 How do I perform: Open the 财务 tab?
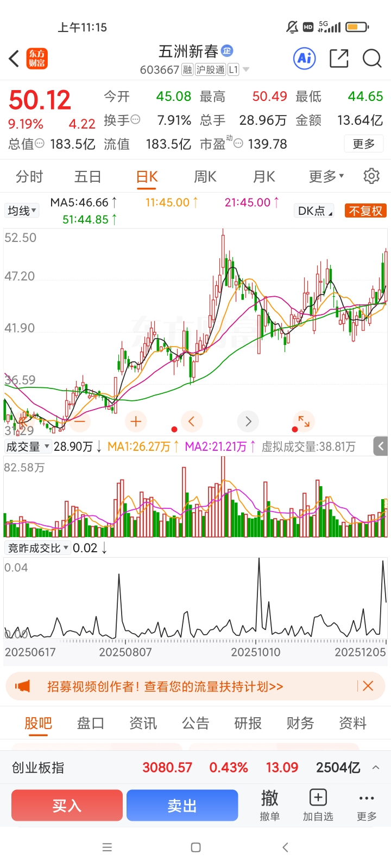coord(300,723)
